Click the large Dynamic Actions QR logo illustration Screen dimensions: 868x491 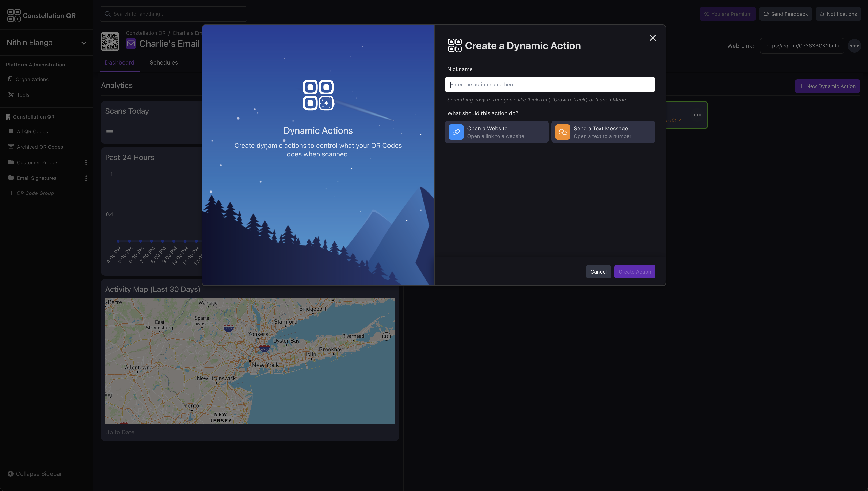click(318, 95)
